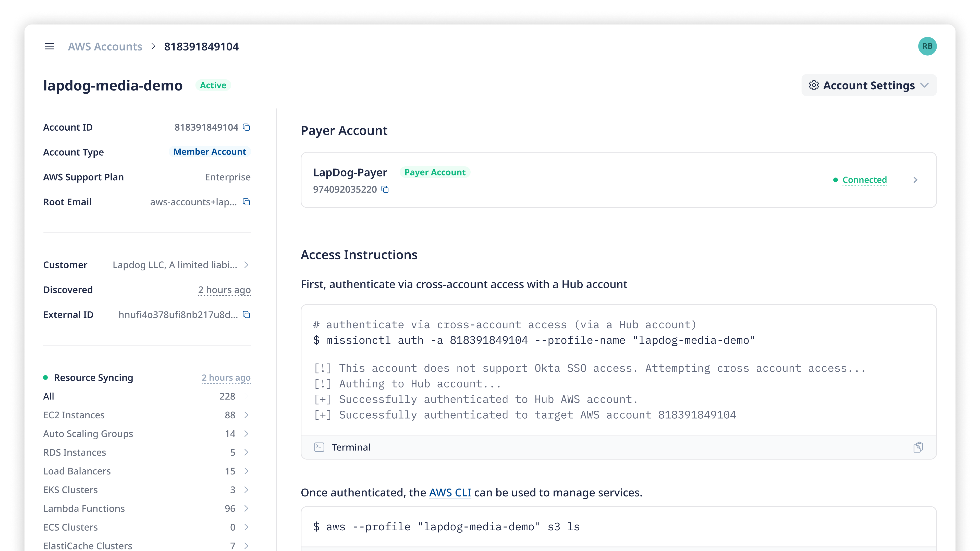Expand the EKS Clusters row

[247, 490]
